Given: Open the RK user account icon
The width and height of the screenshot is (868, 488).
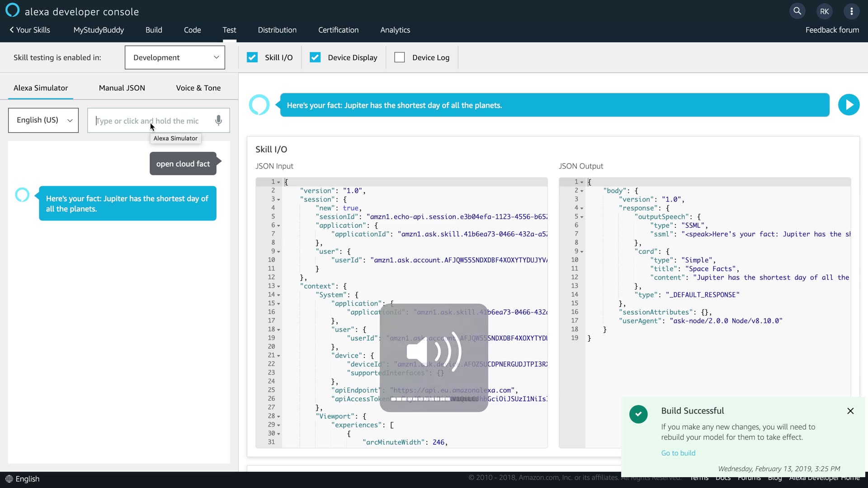Looking at the screenshot, I should (x=825, y=11).
